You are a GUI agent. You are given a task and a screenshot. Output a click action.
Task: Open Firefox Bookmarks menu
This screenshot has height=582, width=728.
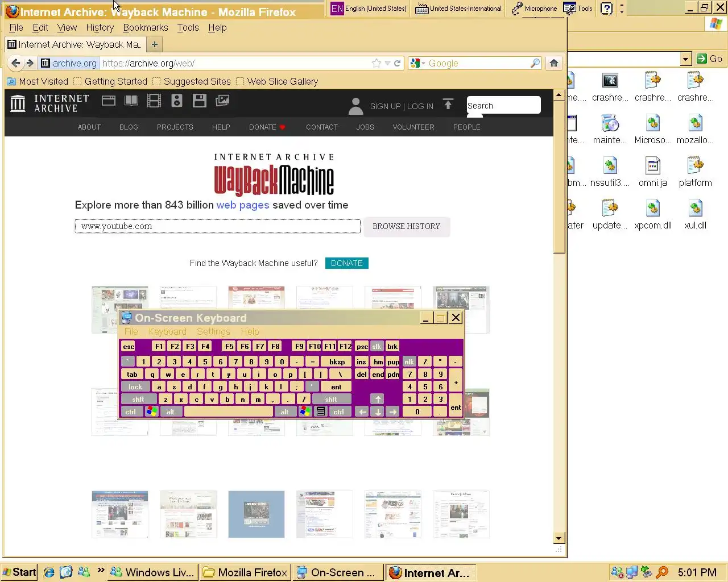click(145, 27)
